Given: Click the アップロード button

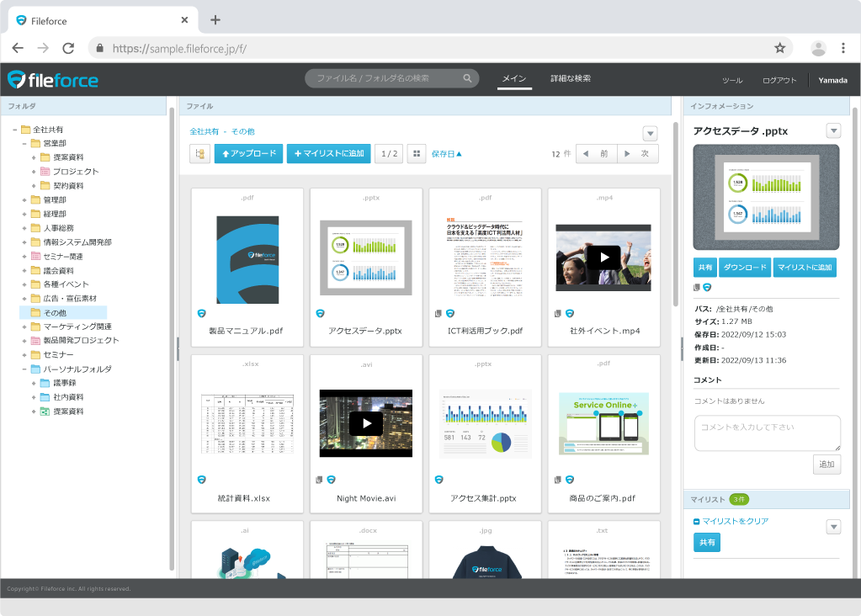Looking at the screenshot, I should (248, 154).
